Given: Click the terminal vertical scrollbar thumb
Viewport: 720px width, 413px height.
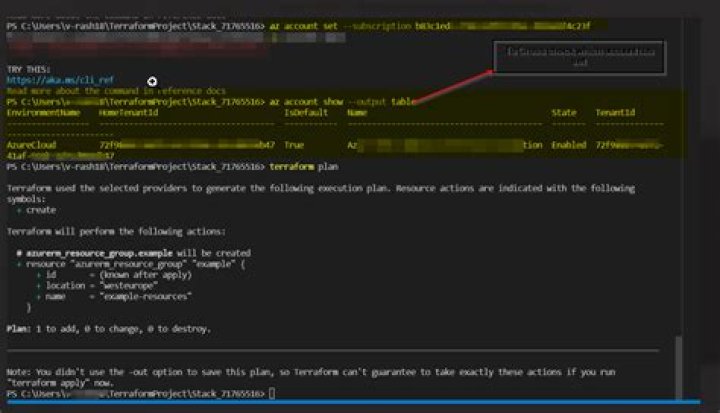Looking at the screenshot, I should (x=678, y=368).
